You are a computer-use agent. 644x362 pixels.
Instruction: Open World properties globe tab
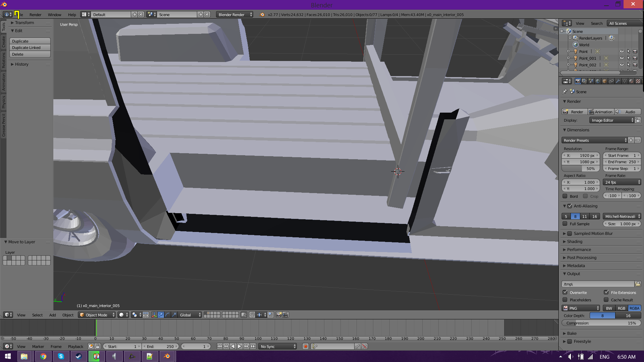pos(598,81)
